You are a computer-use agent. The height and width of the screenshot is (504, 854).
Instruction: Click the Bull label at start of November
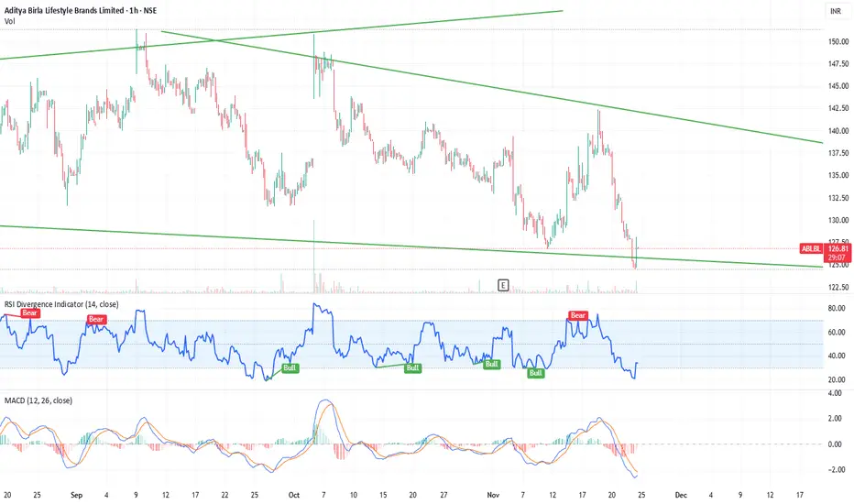click(492, 364)
